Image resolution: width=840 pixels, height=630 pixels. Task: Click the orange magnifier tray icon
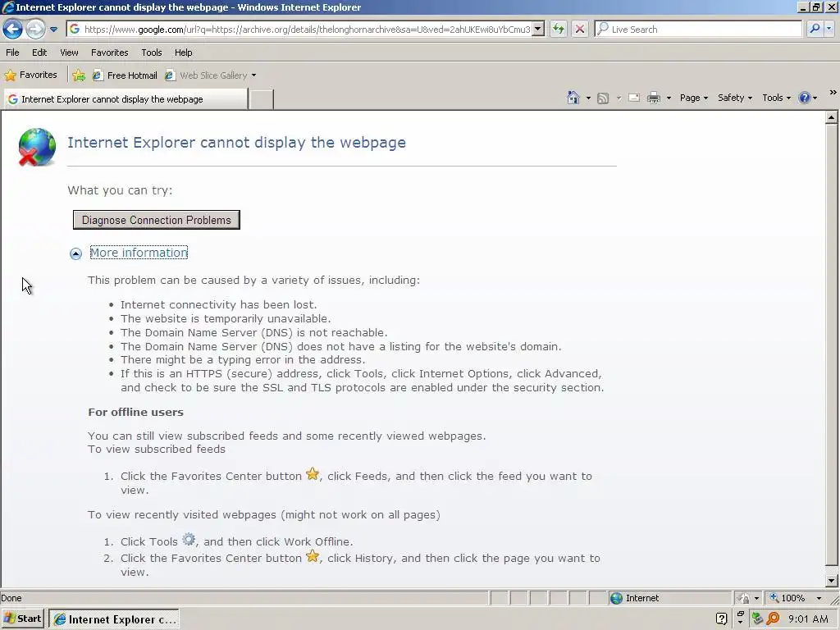coord(773,619)
